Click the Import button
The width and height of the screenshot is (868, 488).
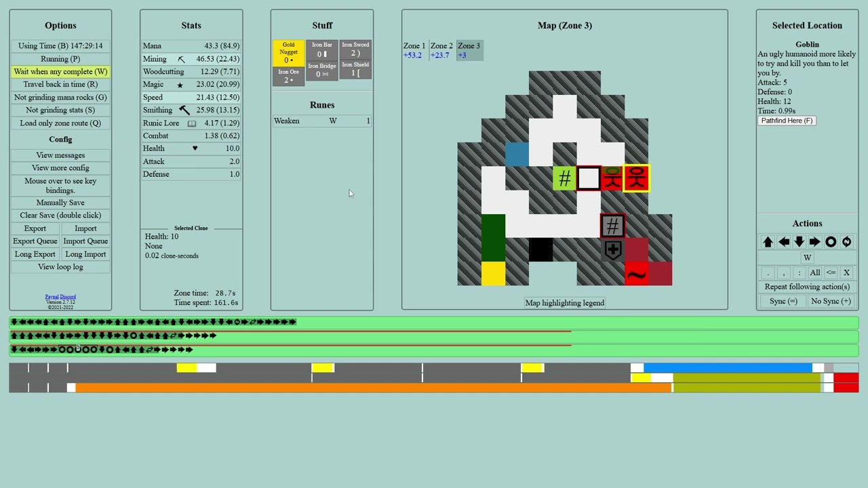point(85,228)
